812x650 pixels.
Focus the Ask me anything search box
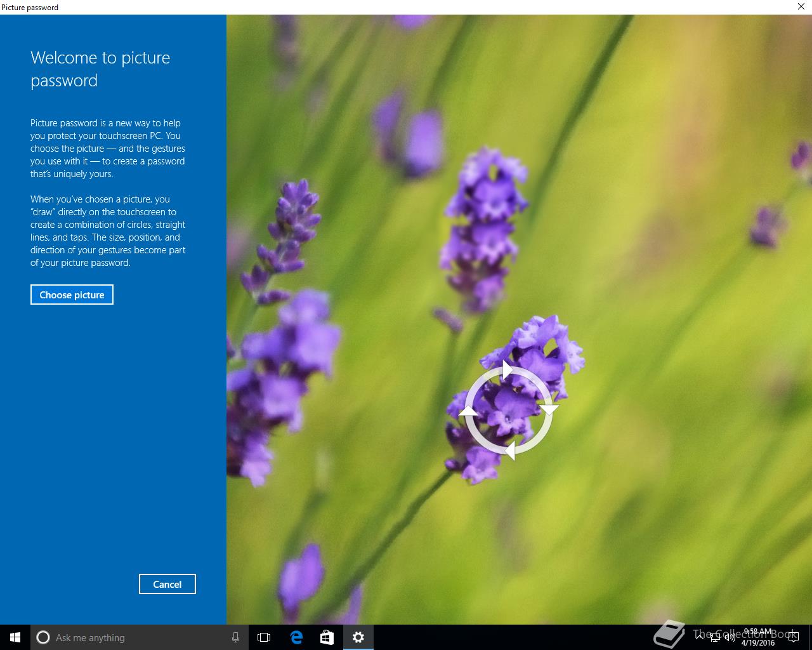pyautogui.click(x=140, y=637)
